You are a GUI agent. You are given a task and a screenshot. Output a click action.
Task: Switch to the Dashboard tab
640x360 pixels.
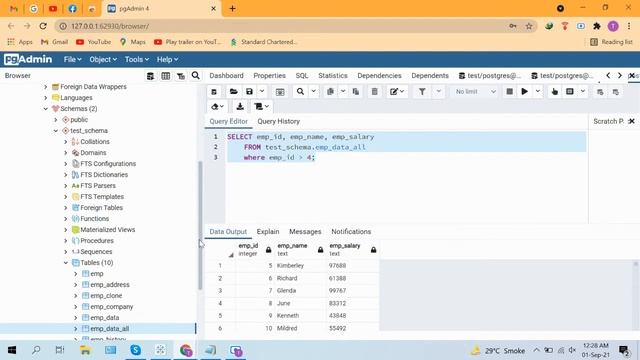tap(227, 76)
